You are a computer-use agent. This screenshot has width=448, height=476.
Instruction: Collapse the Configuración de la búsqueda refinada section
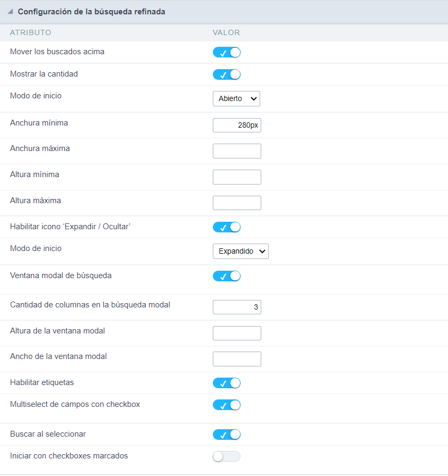point(9,11)
